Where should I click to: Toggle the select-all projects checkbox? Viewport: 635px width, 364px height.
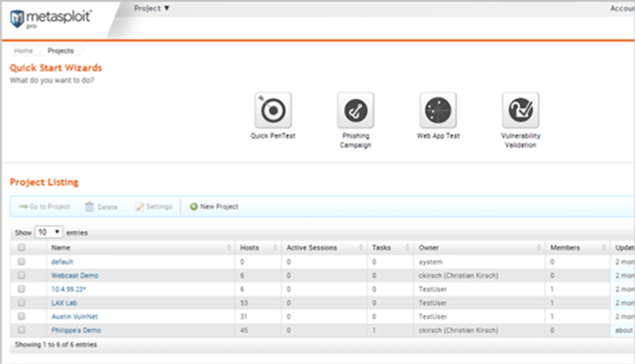22,247
